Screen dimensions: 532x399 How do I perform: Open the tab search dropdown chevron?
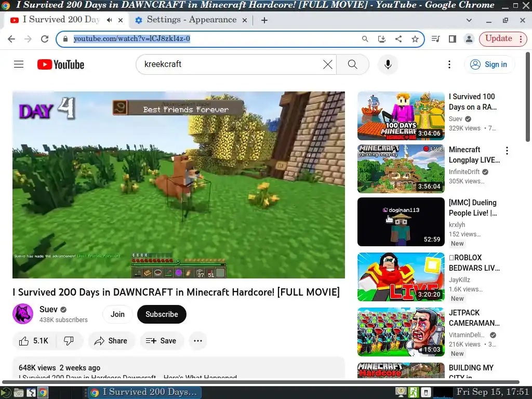[469, 20]
